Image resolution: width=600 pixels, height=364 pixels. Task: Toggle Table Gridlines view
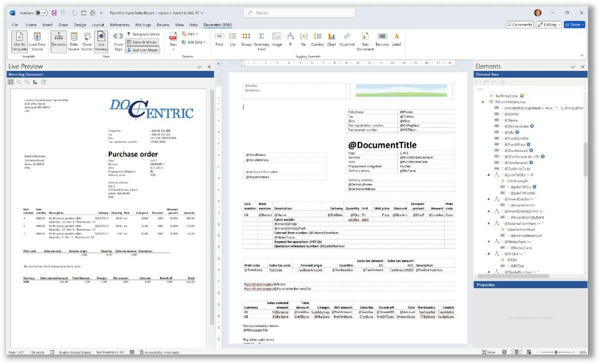[x=141, y=42]
